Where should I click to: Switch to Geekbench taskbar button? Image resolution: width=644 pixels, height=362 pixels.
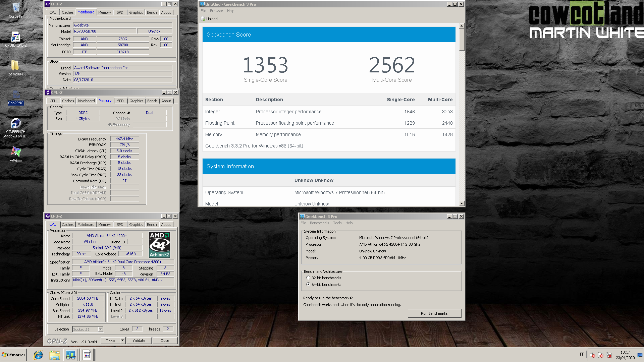[x=71, y=355]
